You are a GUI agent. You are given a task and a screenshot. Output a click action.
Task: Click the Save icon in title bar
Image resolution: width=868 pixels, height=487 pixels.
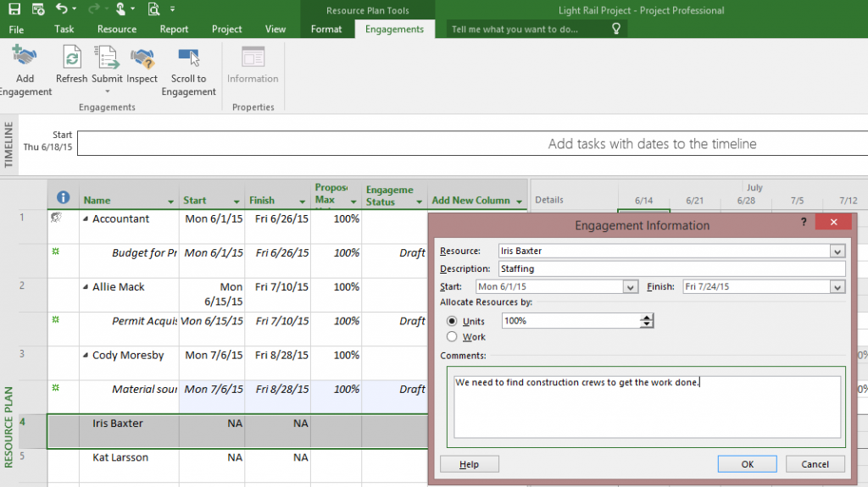(14, 9)
